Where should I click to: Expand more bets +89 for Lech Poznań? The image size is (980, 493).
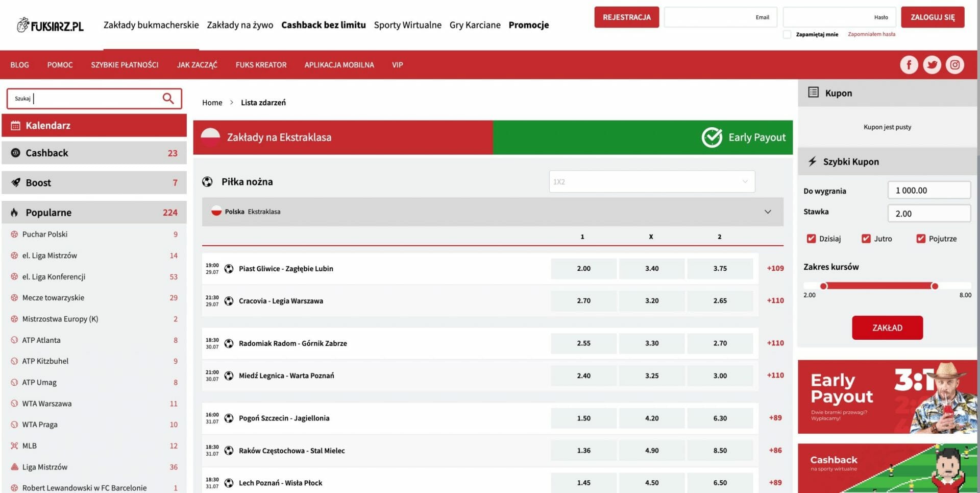click(x=775, y=482)
